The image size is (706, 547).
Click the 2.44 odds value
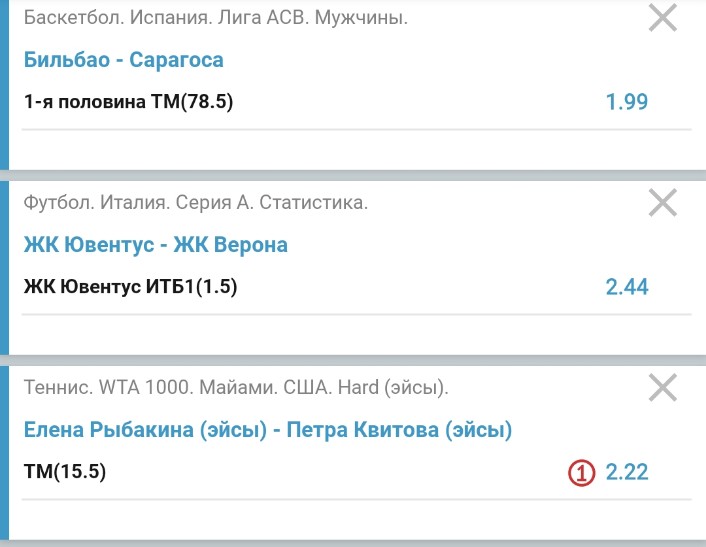pos(627,288)
